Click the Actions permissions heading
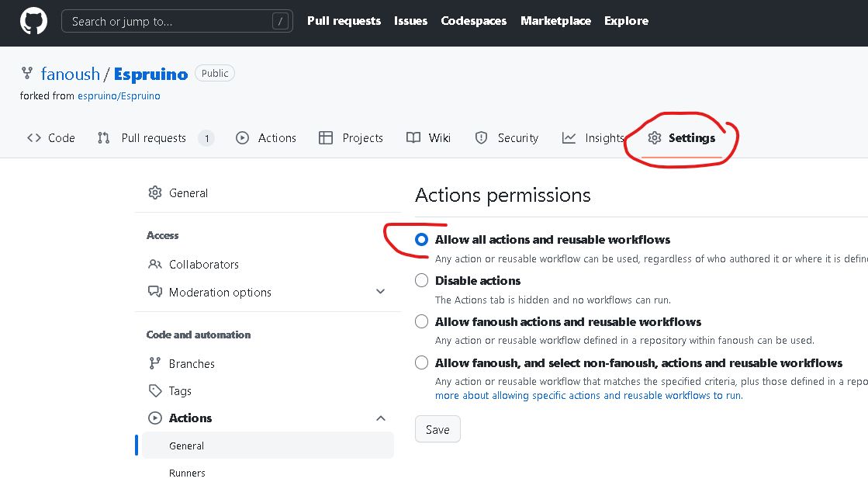868x482 pixels. 503,195
